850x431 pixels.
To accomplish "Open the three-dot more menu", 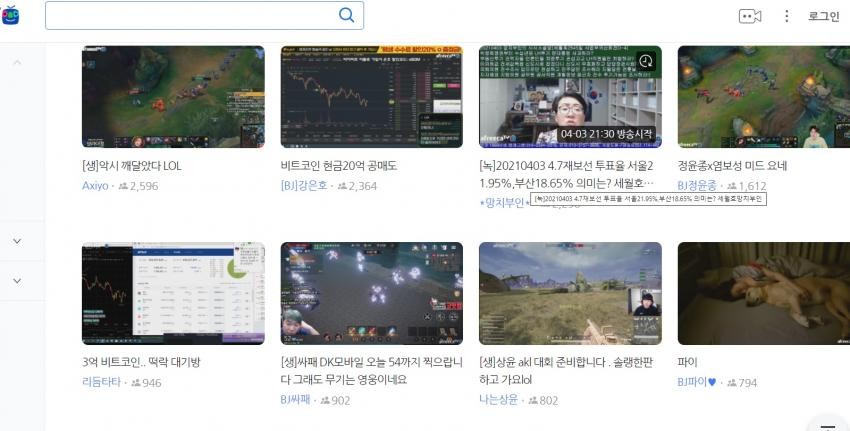I will click(787, 16).
